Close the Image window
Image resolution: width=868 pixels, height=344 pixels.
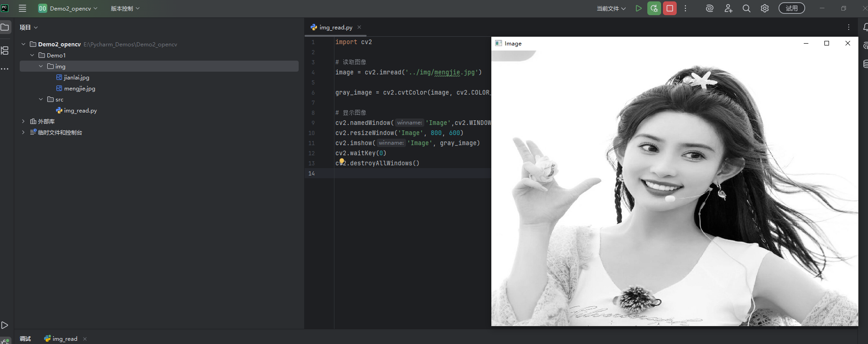tap(848, 43)
